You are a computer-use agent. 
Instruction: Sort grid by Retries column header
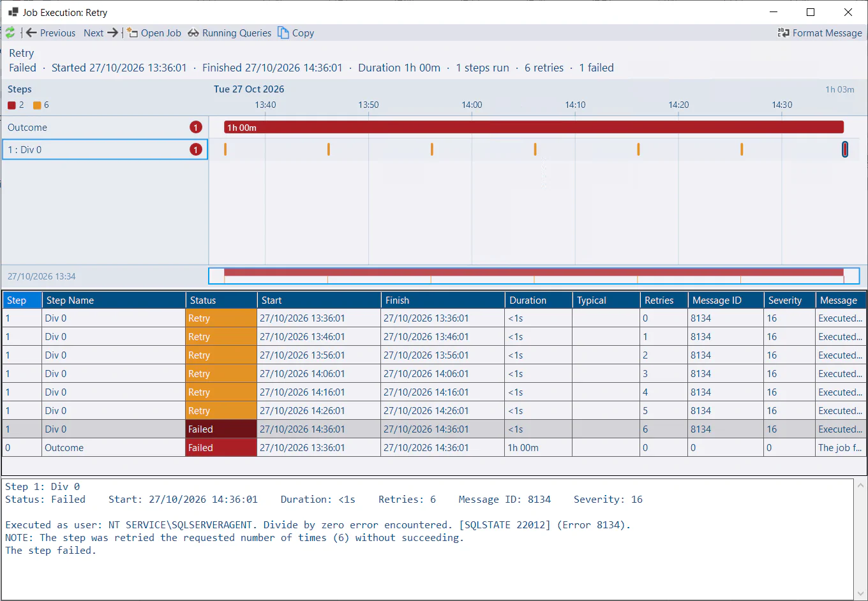pyautogui.click(x=664, y=300)
